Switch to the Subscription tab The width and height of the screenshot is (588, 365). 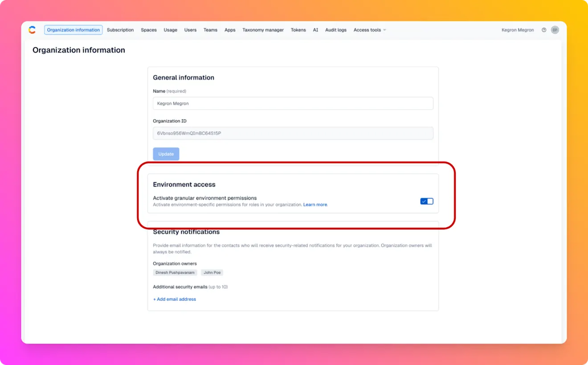pyautogui.click(x=120, y=30)
